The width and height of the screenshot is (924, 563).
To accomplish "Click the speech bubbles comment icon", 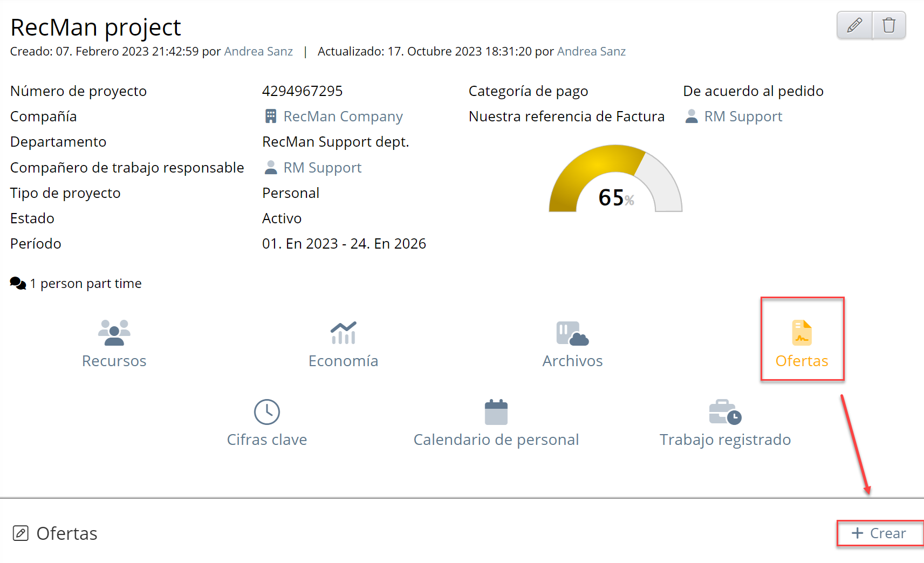I will pyautogui.click(x=18, y=283).
